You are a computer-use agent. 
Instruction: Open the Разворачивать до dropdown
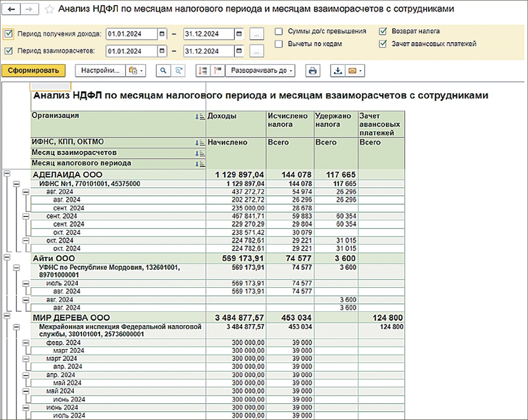coord(260,71)
